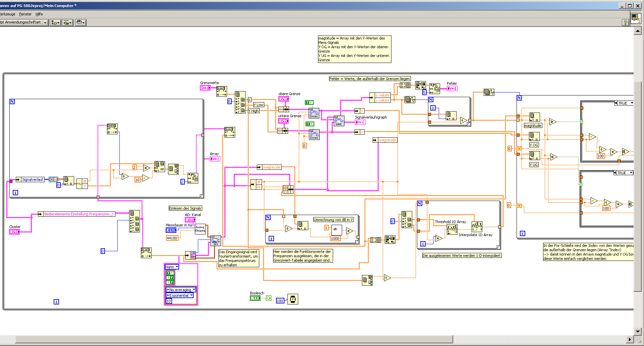This screenshot has height=346, width=644.
Task: Click the vertical scrollbar up arrow
Action: coord(638,31)
